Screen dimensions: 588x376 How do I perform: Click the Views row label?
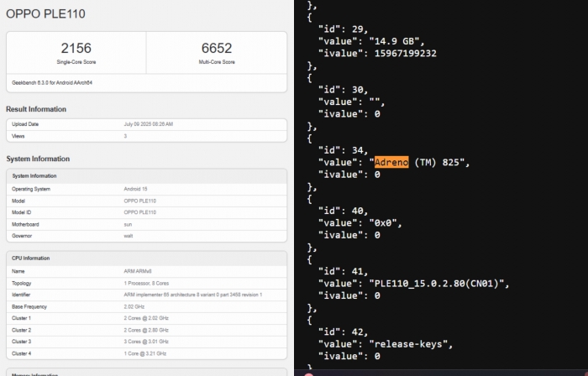click(18, 136)
